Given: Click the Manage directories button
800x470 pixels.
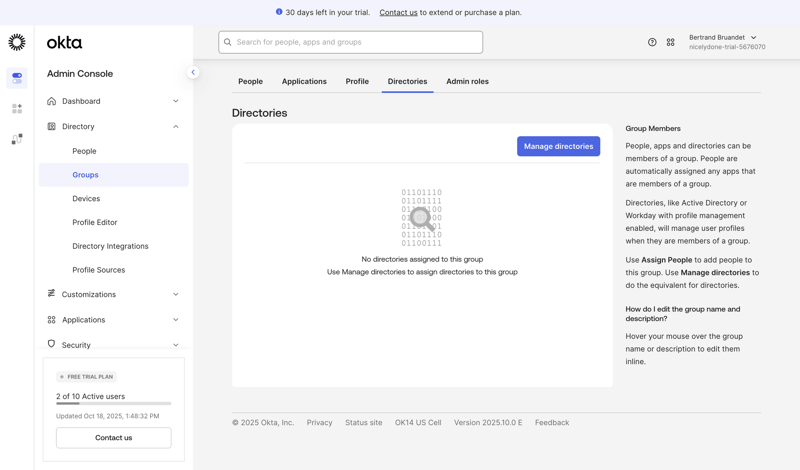Looking at the screenshot, I should pyautogui.click(x=558, y=146).
